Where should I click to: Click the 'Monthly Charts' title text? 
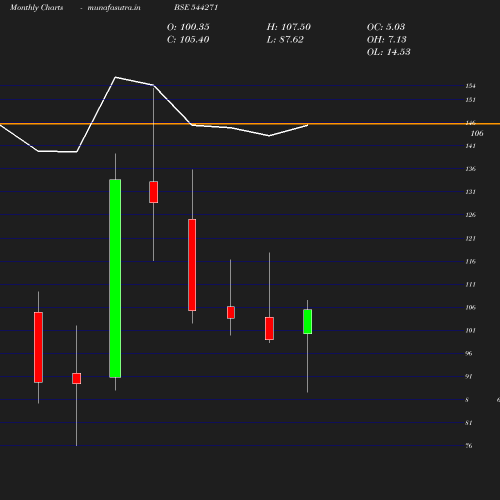(x=37, y=7)
